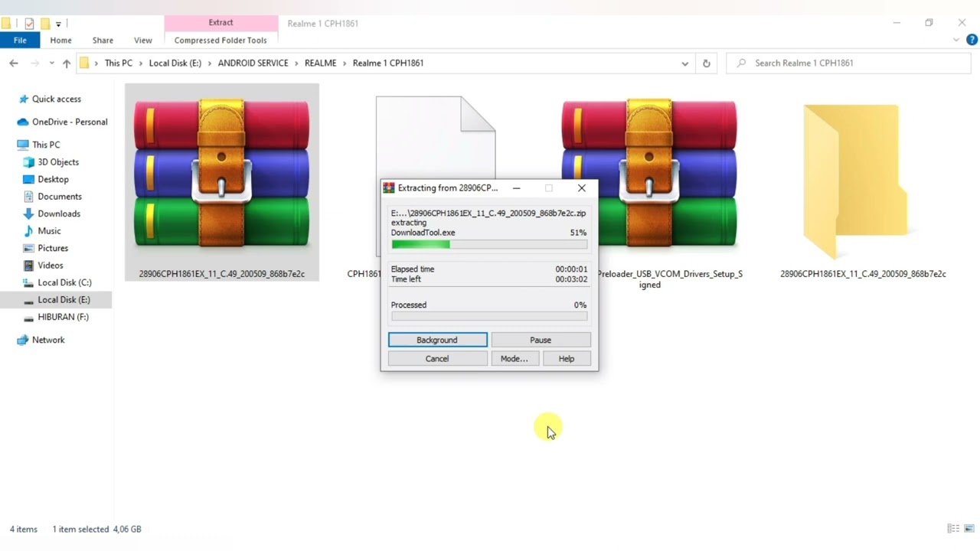Open Videos folder in sidebar
980x551 pixels.
[x=51, y=266]
